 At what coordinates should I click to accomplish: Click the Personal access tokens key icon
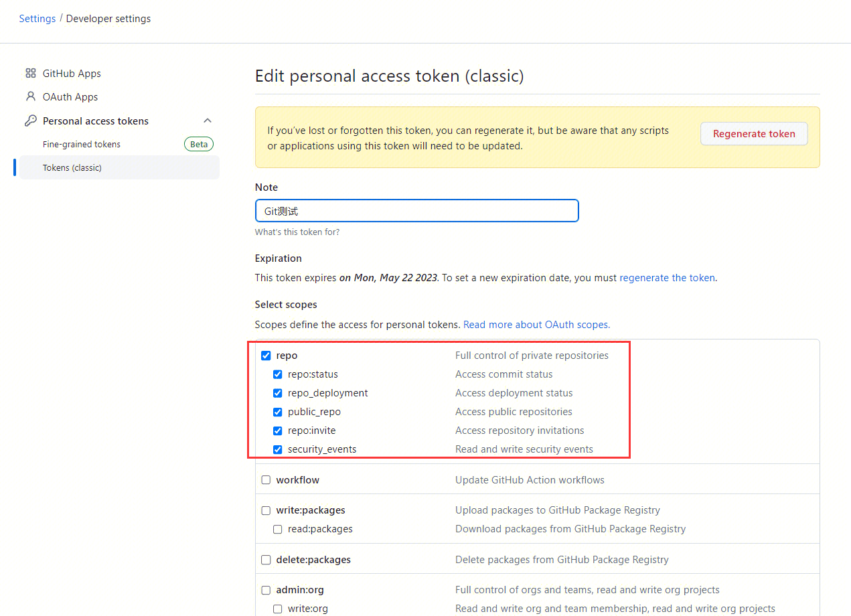pyautogui.click(x=31, y=121)
